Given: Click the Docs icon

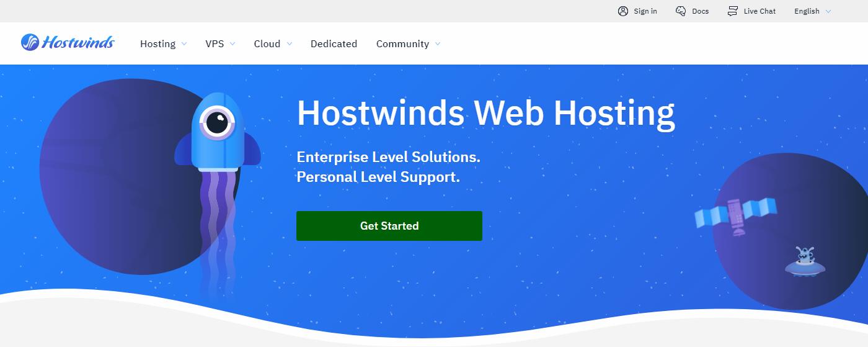Looking at the screenshot, I should (x=681, y=11).
